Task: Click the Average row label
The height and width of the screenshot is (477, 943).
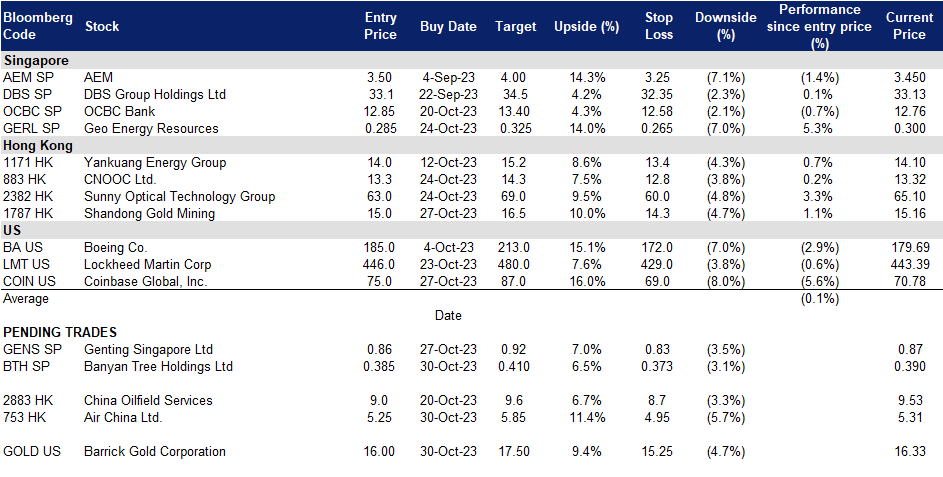Action: [x=26, y=298]
